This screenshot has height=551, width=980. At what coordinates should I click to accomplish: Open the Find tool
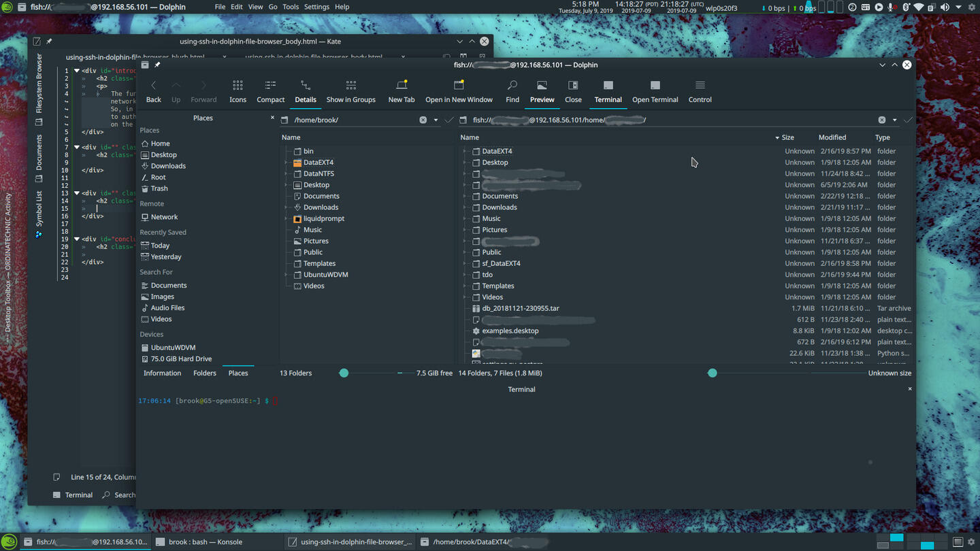[512, 91]
